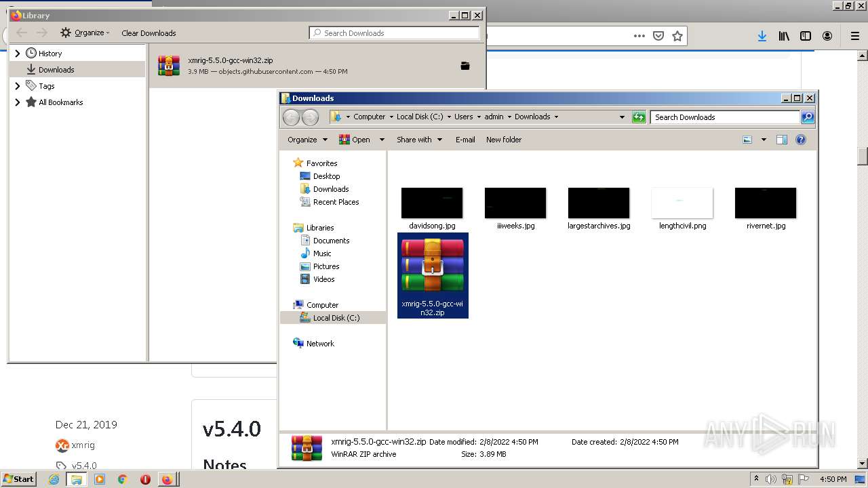Expand All Bookmarks in Library sidebar
Image resolution: width=868 pixels, height=488 pixels.
click(18, 102)
